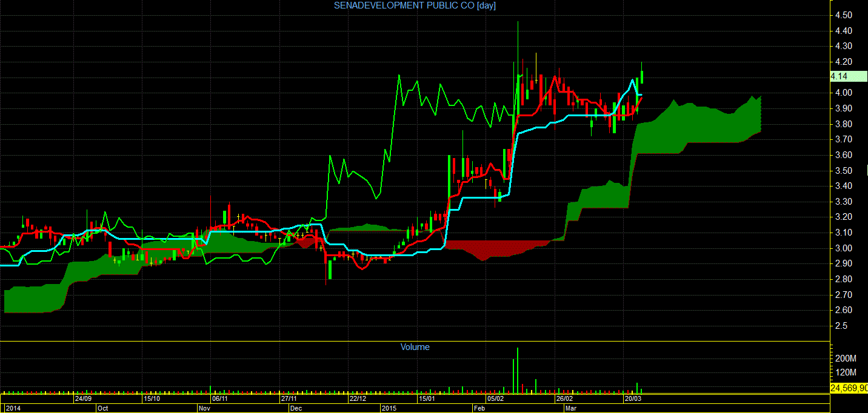This screenshot has width=868, height=413.
Task: Click the 3.10 price axis label
Action: pyautogui.click(x=844, y=233)
